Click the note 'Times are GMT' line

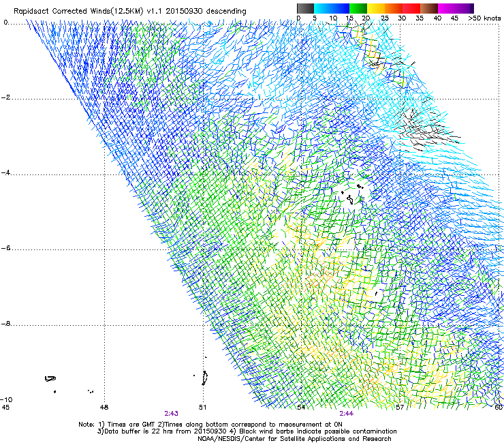tap(210, 425)
